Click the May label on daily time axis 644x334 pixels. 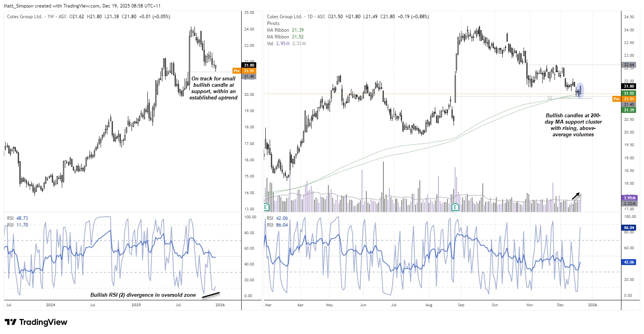[x=330, y=305]
